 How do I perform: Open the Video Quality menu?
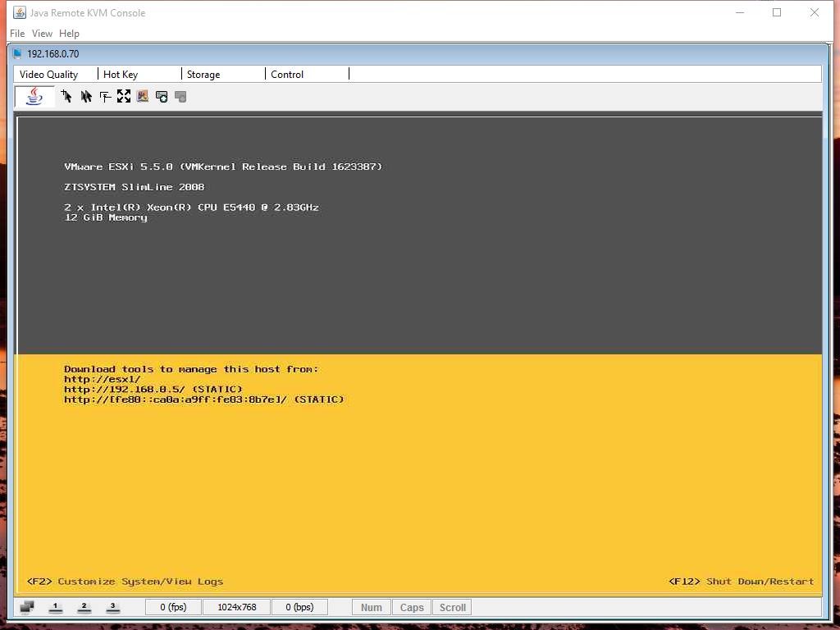pos(49,74)
